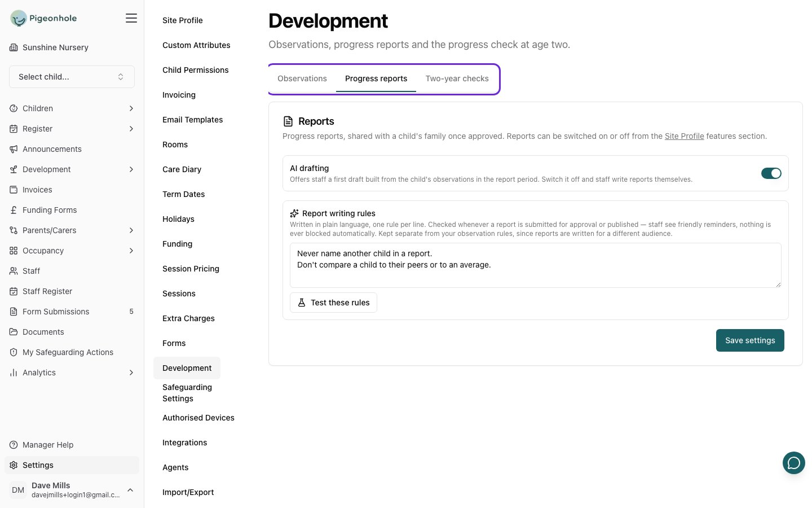
Task: Click the Invoices icon in sidebar
Action: pyautogui.click(x=14, y=190)
